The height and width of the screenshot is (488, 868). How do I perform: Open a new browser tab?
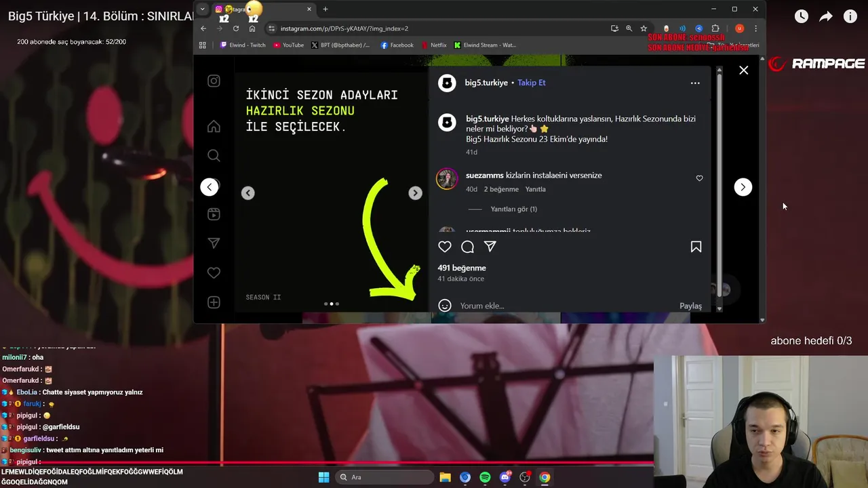pos(325,9)
